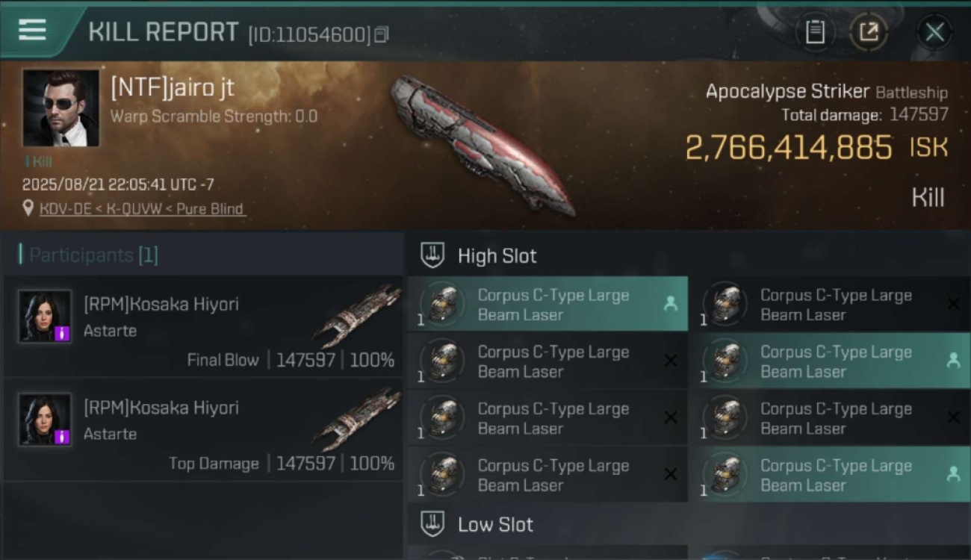Screen dimensions: 971x560
Task: Click the share export icon
Action: point(869,32)
